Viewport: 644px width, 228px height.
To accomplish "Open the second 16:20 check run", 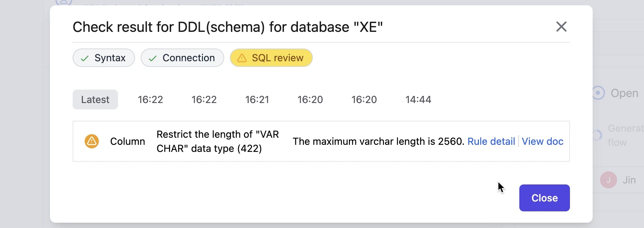I will [364, 99].
